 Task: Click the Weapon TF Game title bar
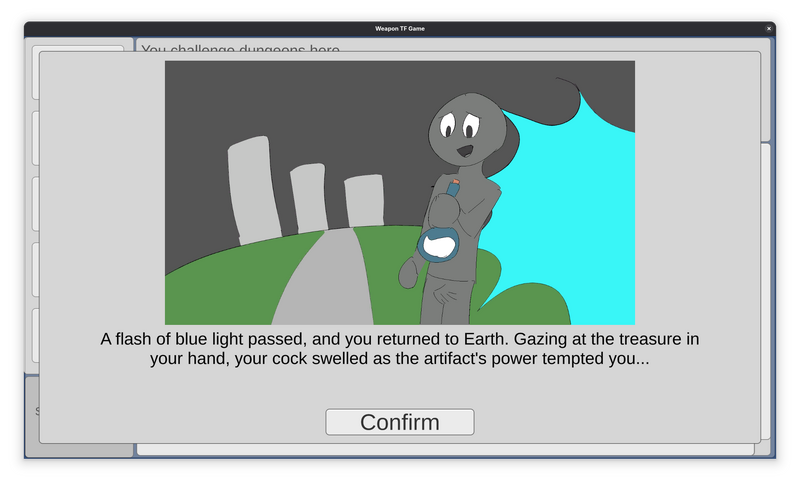400,29
